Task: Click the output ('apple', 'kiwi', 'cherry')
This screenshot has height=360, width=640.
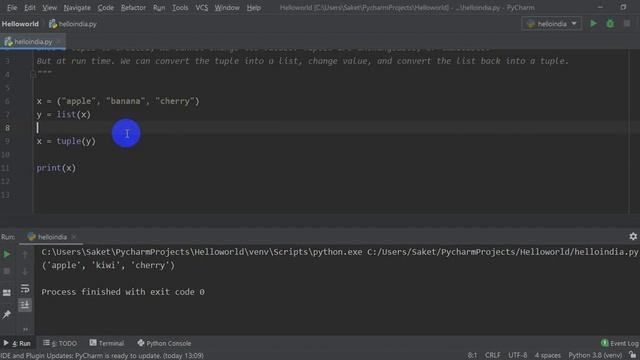Action: click(108, 265)
